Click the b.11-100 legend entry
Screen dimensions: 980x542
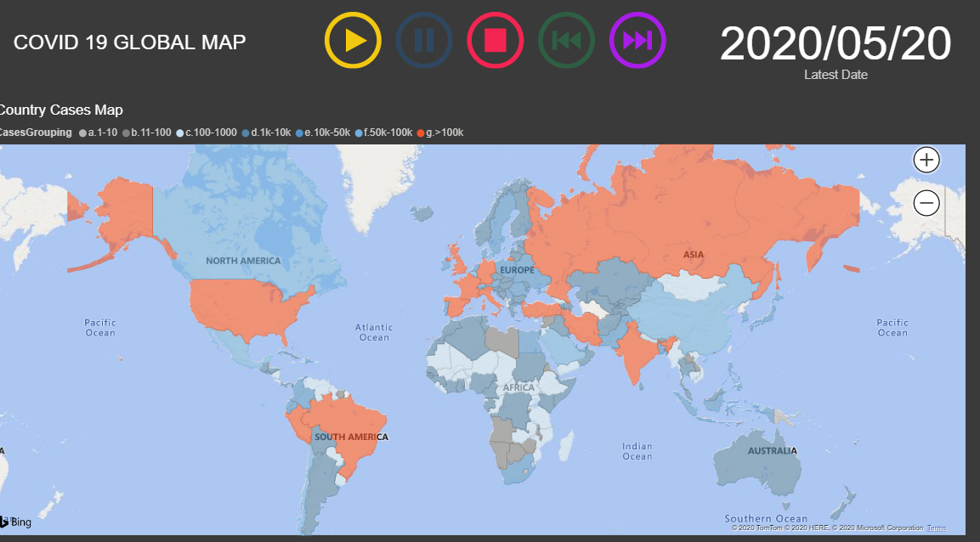150,133
